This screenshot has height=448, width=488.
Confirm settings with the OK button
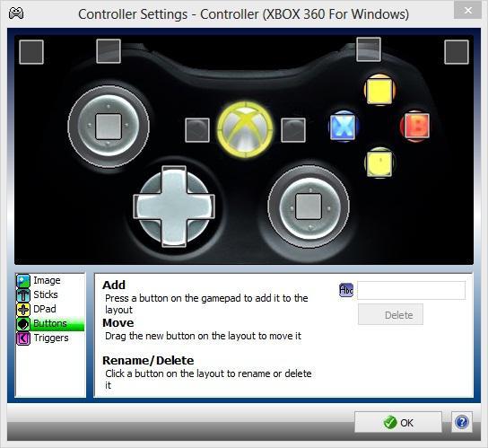coord(398,423)
